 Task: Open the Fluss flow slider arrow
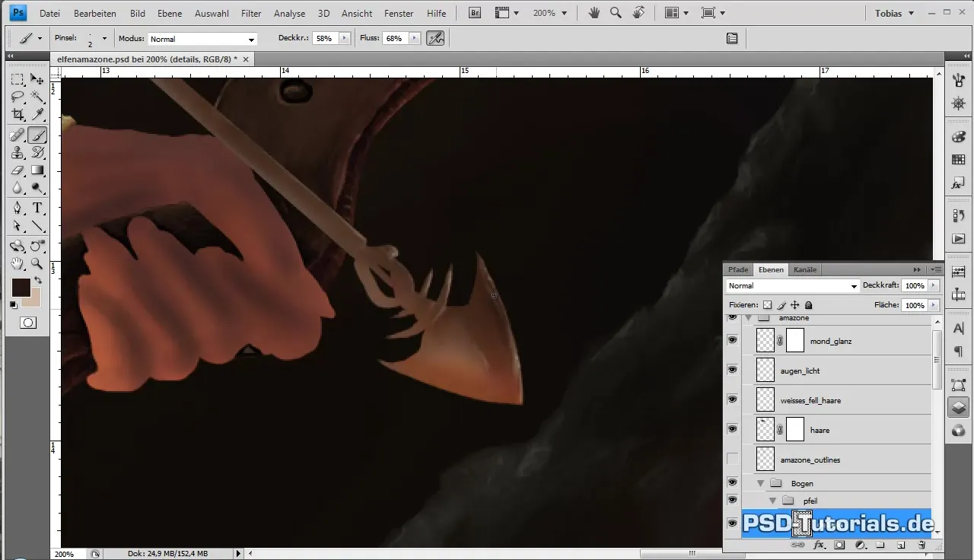[x=414, y=38]
